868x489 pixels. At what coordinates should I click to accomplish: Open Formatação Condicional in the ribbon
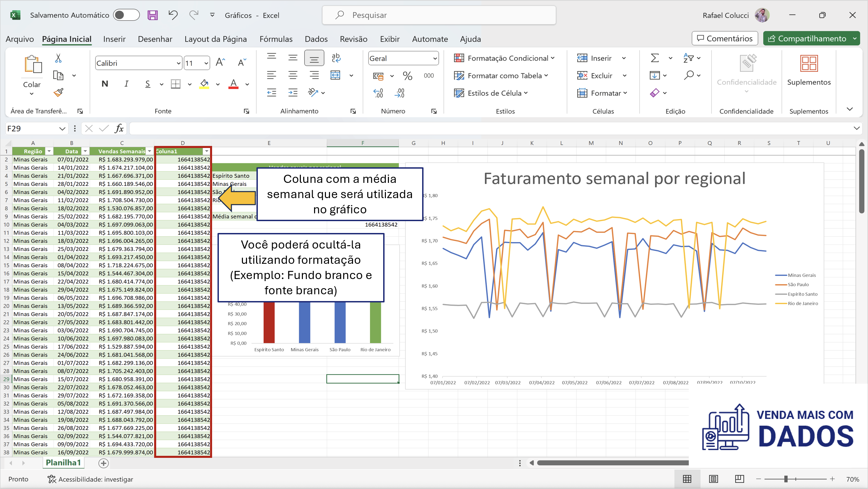tap(504, 58)
